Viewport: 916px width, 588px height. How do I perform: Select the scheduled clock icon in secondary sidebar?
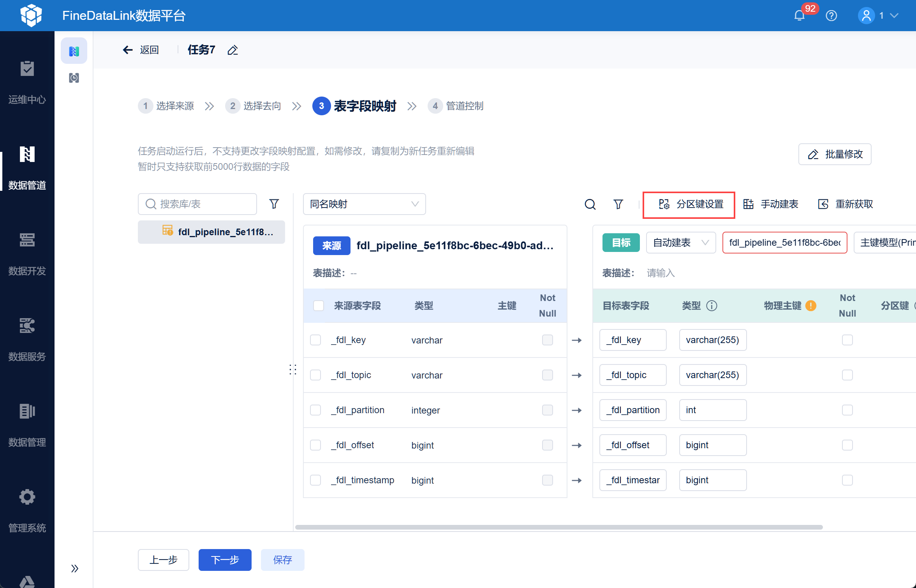coord(74,78)
